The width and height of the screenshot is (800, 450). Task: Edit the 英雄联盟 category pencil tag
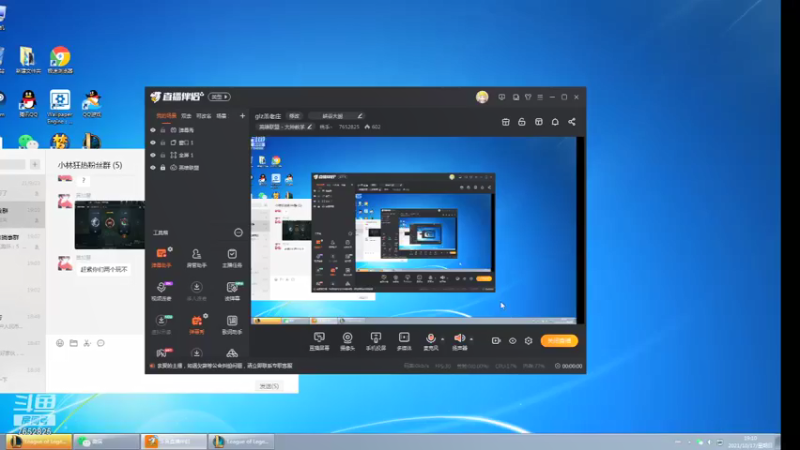pyautogui.click(x=284, y=127)
